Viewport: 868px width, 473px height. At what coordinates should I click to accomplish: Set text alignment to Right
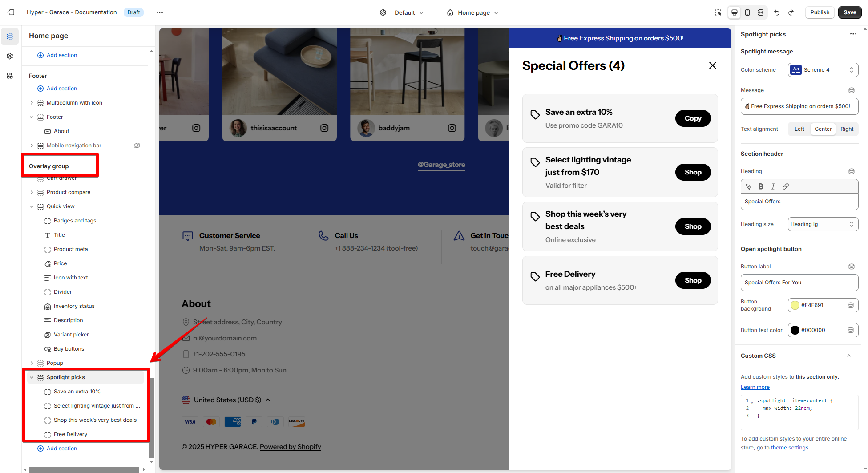tap(847, 129)
